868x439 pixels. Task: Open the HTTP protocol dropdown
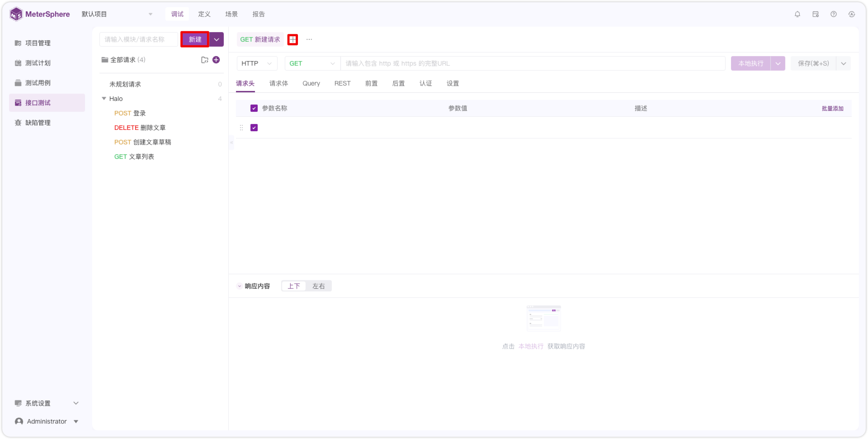point(257,63)
